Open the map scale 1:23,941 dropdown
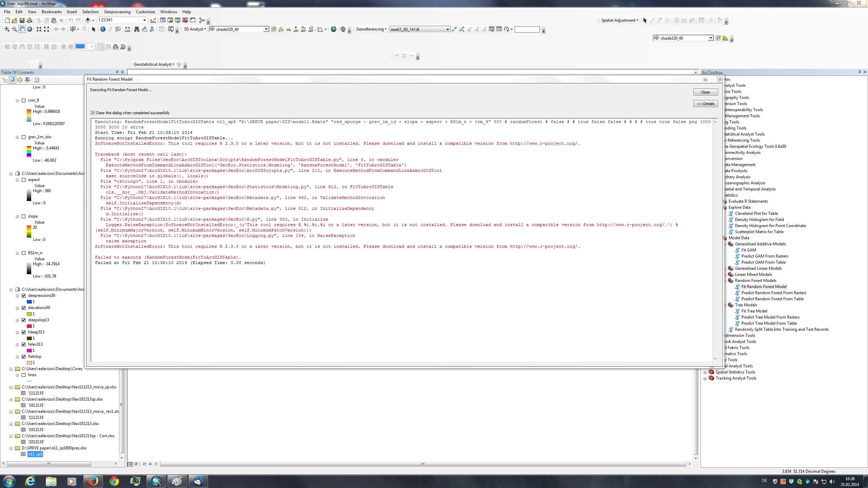The image size is (868, 488). click(144, 20)
